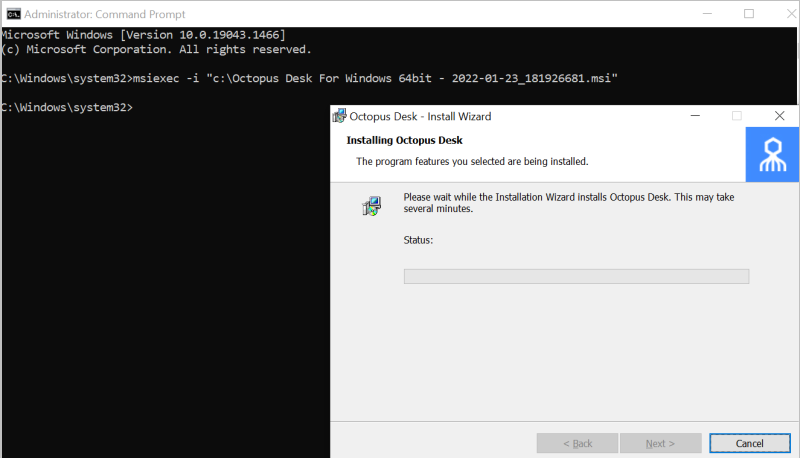The image size is (800, 458).
Task: Maximize the Command Prompt window
Action: coord(748,14)
